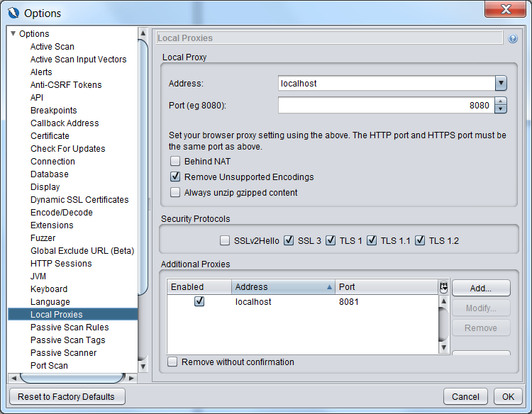Open Anti-CSRF Tokens options
Viewport: 532px width, 414px height.
(x=66, y=85)
